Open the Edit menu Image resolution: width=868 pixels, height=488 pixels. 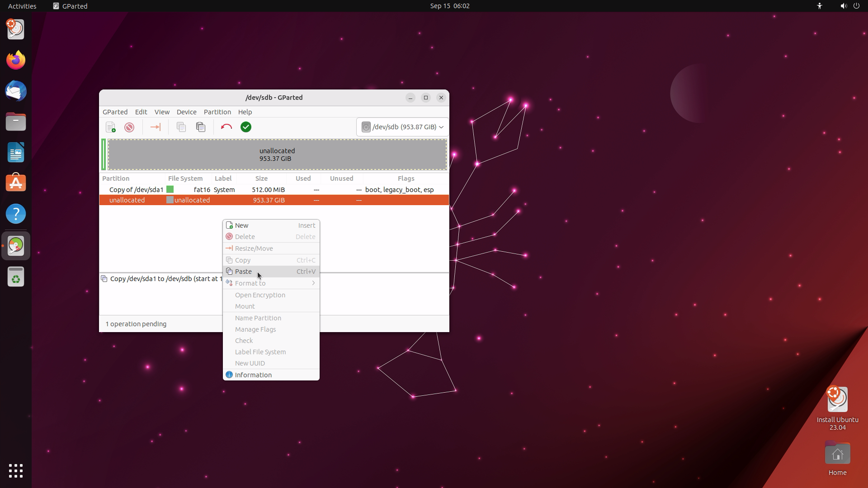(x=141, y=112)
